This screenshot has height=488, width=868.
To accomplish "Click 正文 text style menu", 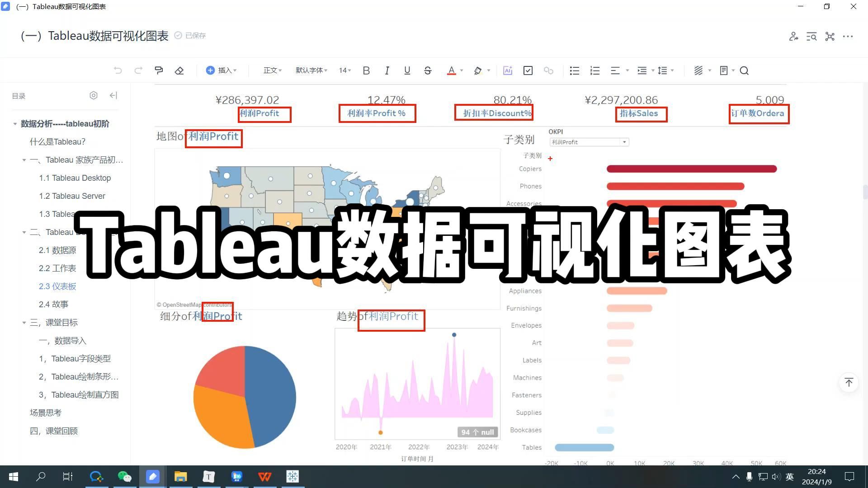I will pos(271,70).
